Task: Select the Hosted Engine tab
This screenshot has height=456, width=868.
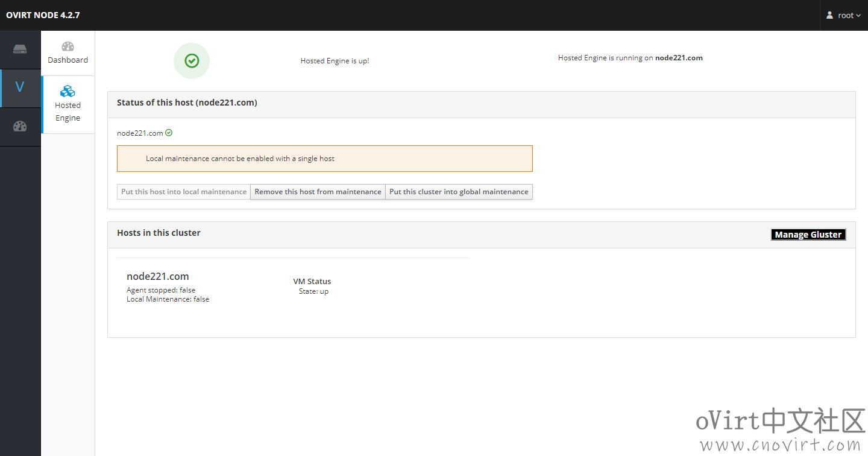Action: point(68,104)
